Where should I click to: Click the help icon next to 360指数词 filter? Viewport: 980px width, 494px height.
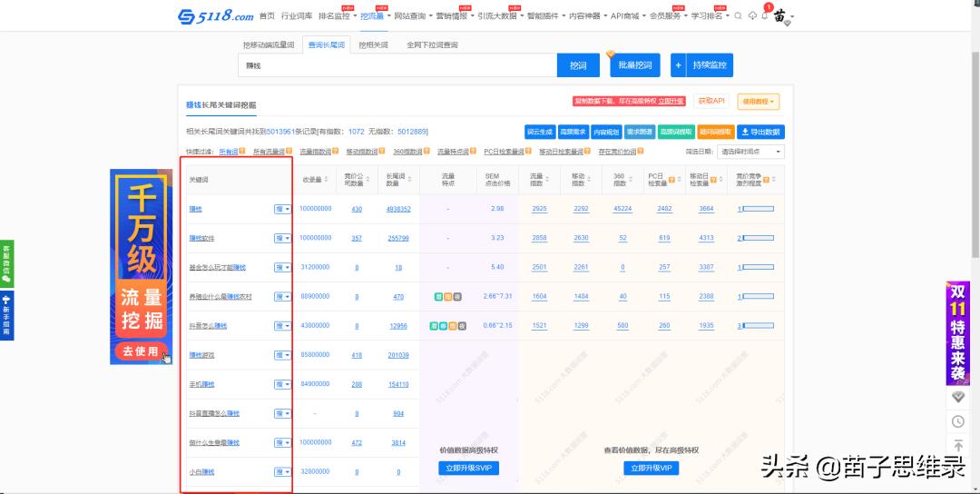click(x=425, y=152)
